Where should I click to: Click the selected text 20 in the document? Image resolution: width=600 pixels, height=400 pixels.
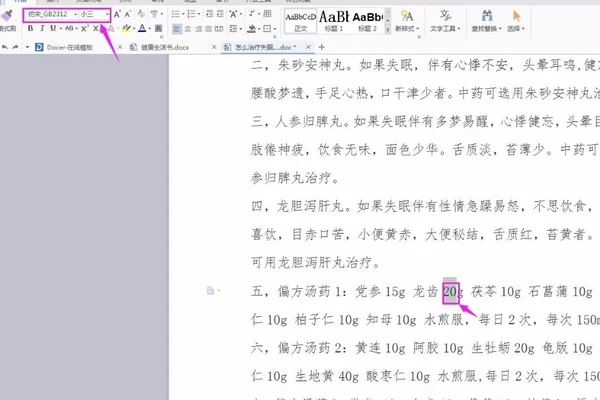[450, 292]
